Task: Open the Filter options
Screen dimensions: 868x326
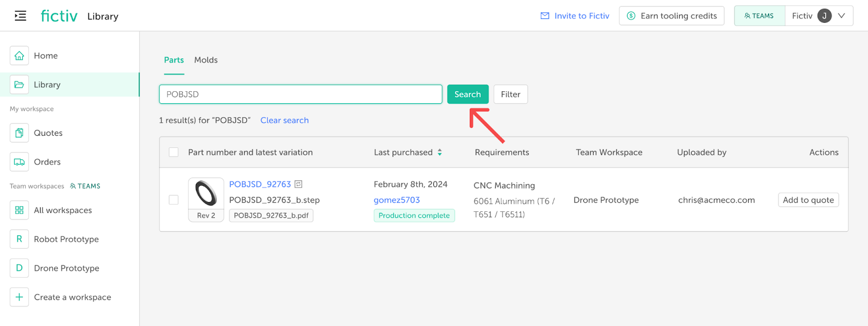Action: pyautogui.click(x=510, y=94)
